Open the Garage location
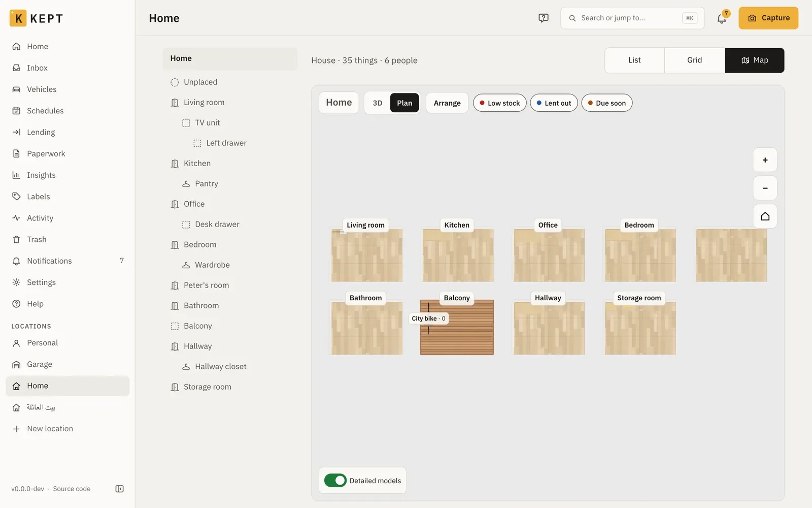This screenshot has width=812, height=508. coord(67,364)
